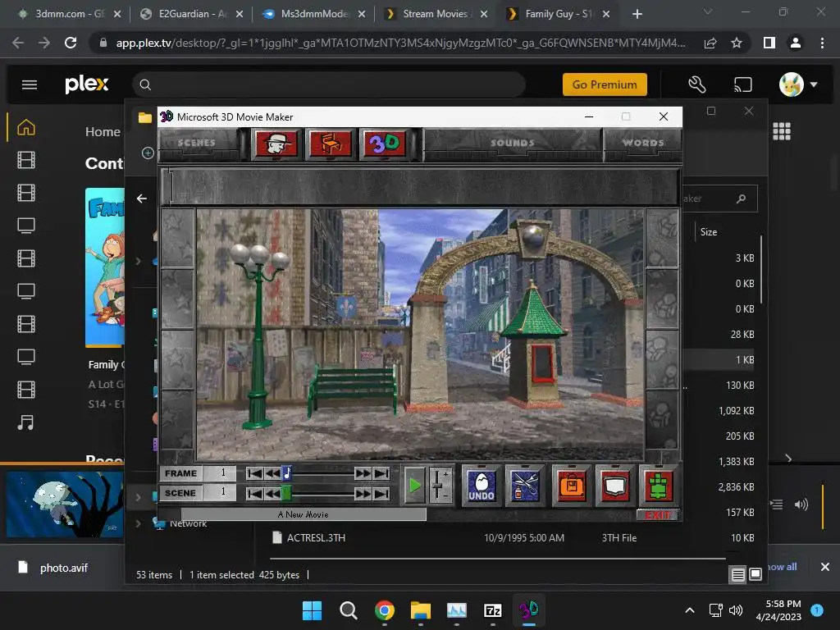Click the FRAME number field
The width and height of the screenshot is (840, 630).
pyautogui.click(x=219, y=473)
